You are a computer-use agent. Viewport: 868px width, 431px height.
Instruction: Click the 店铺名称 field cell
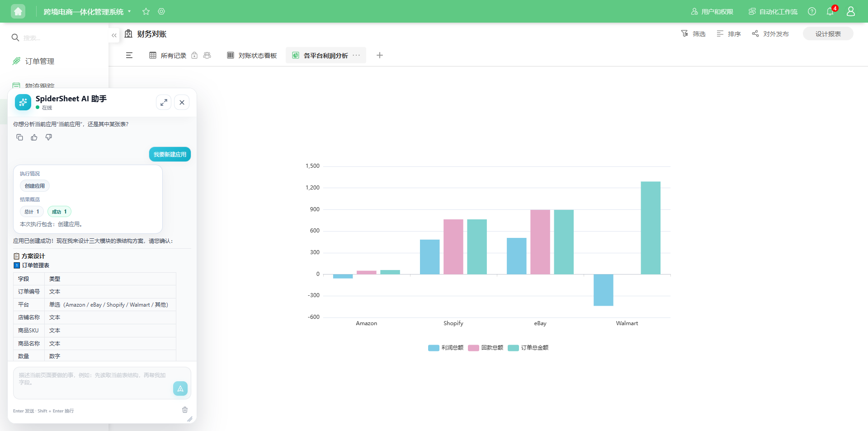pyautogui.click(x=29, y=317)
